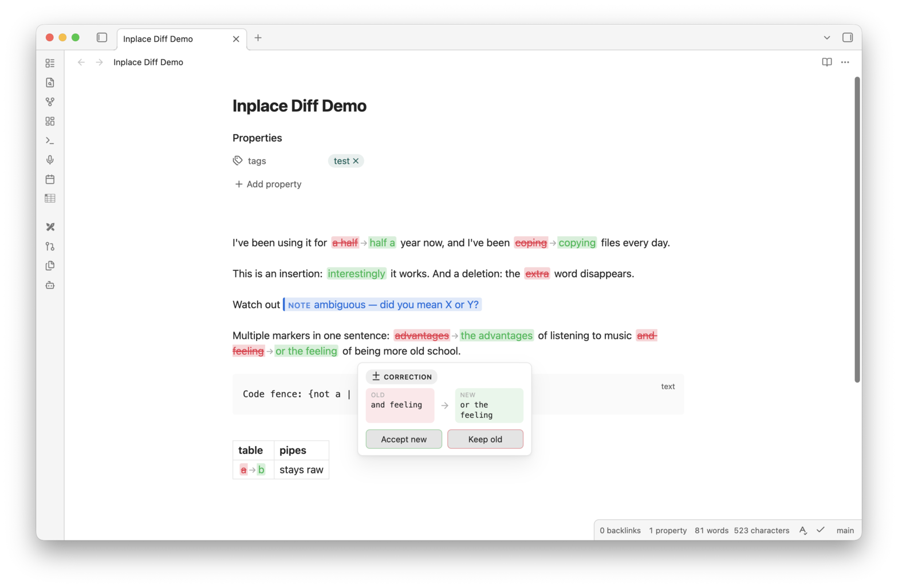Click the spellcheck A icon in status bar
Image resolution: width=898 pixels, height=588 pixels.
pos(803,531)
